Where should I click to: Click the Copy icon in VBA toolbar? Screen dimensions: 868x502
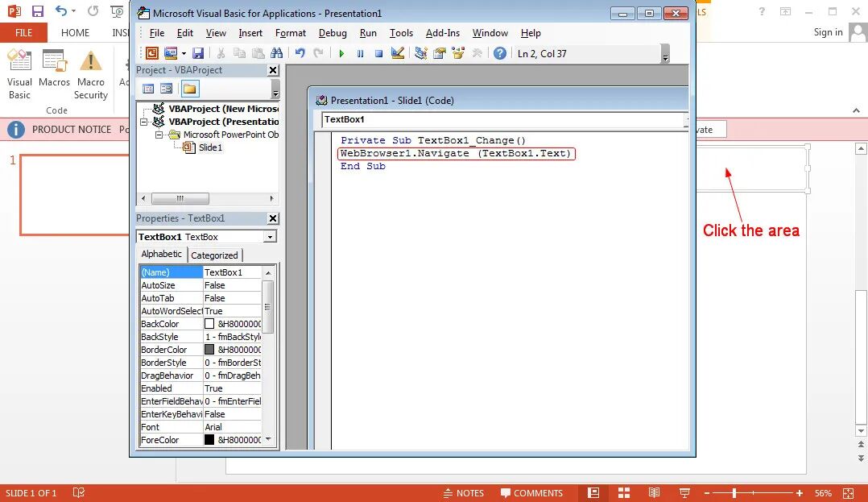(239, 53)
